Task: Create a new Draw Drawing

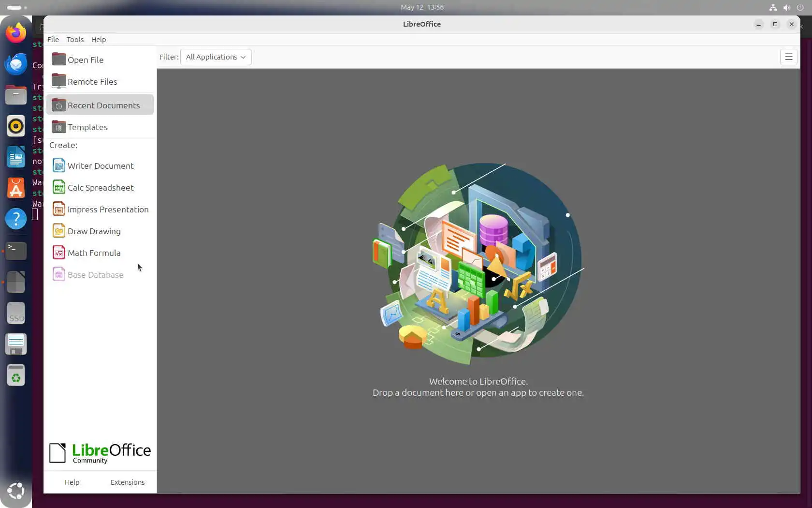Action: 100,231
